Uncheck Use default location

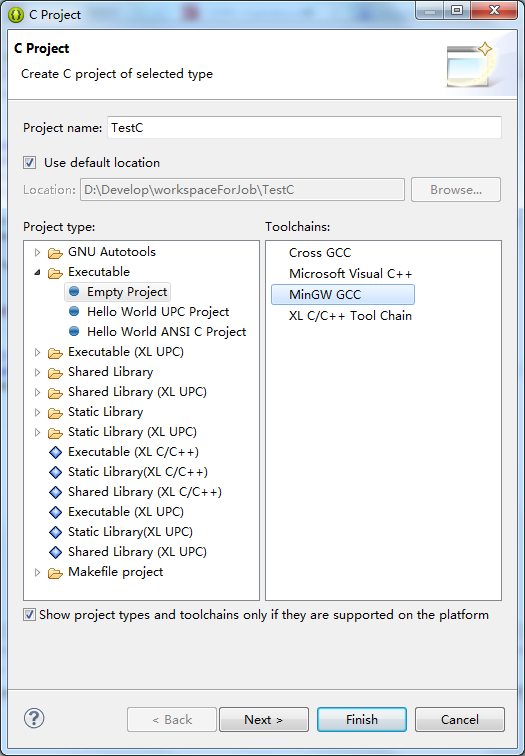tap(29, 162)
